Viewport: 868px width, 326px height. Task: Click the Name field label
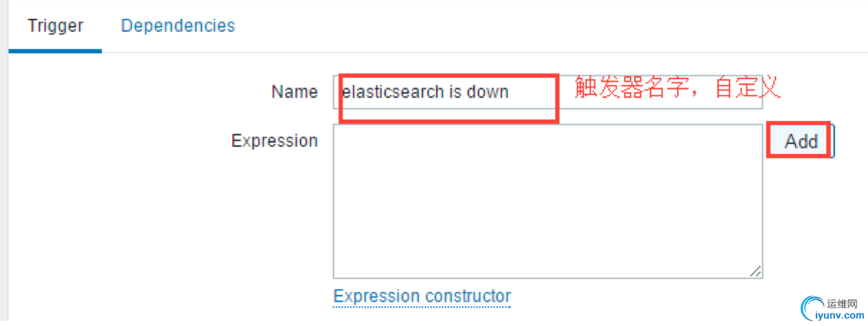tap(294, 92)
